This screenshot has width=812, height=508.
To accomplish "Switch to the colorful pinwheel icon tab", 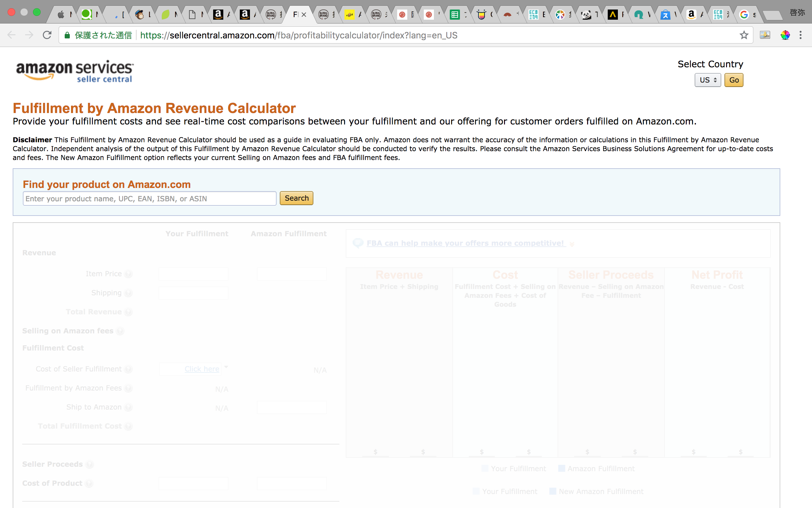I will 560,15.
